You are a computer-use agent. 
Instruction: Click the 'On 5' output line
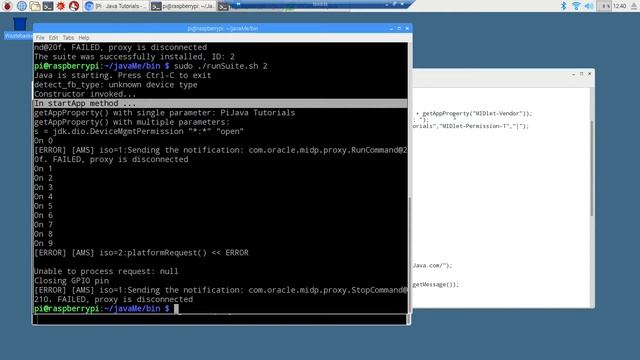click(x=43, y=206)
